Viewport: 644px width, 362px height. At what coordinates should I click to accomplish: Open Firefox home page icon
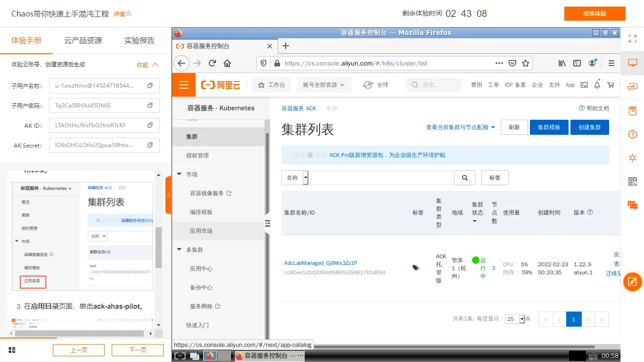pos(227,63)
